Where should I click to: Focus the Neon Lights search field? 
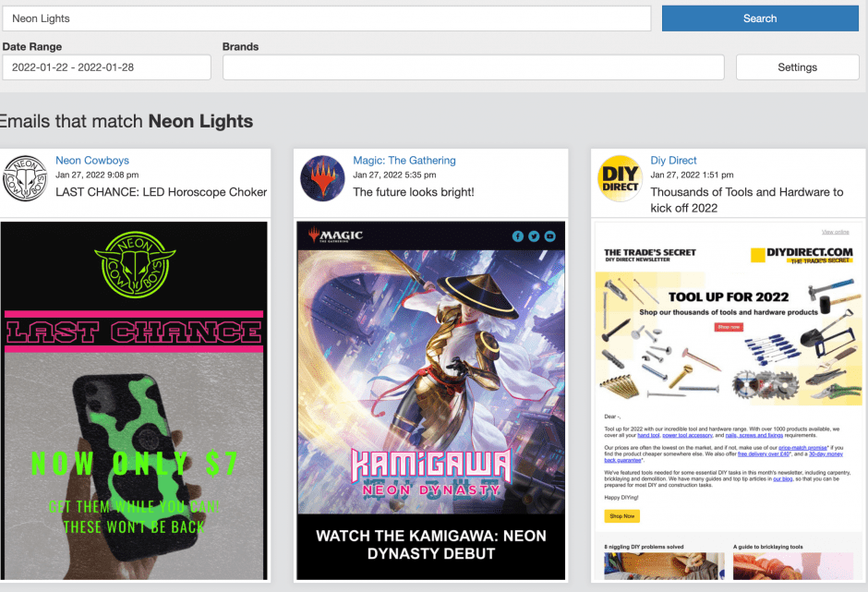point(327,18)
